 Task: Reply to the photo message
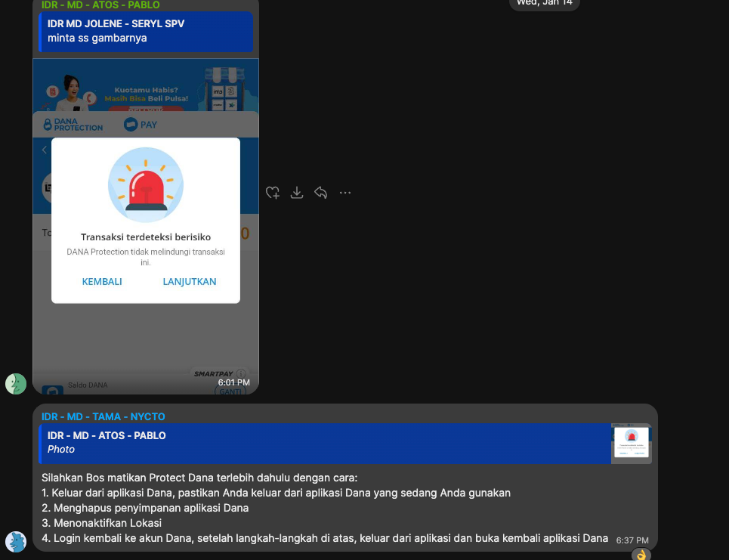point(321,193)
